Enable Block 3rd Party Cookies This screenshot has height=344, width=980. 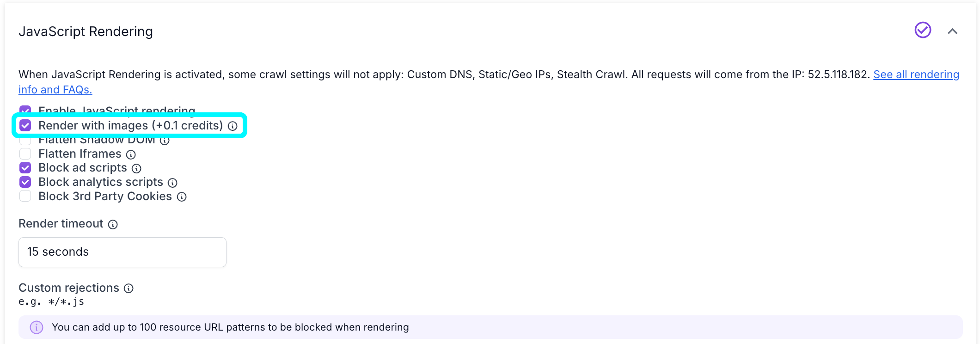(25, 196)
